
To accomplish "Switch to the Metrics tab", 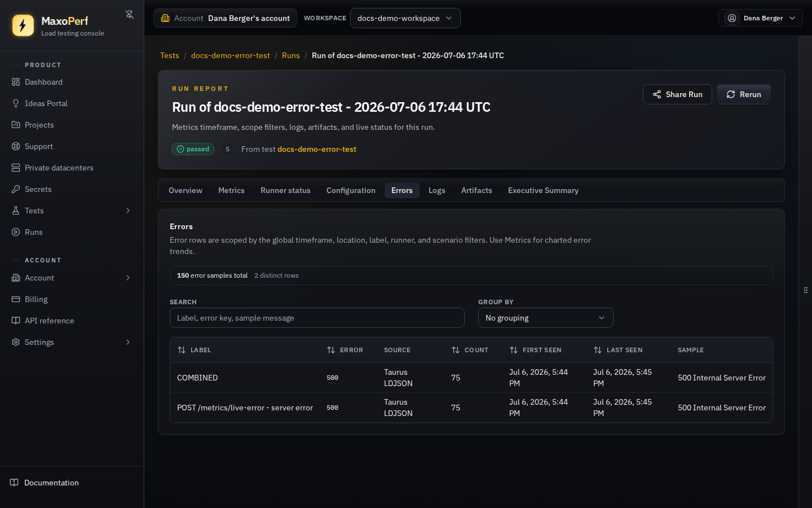I will pyautogui.click(x=231, y=190).
